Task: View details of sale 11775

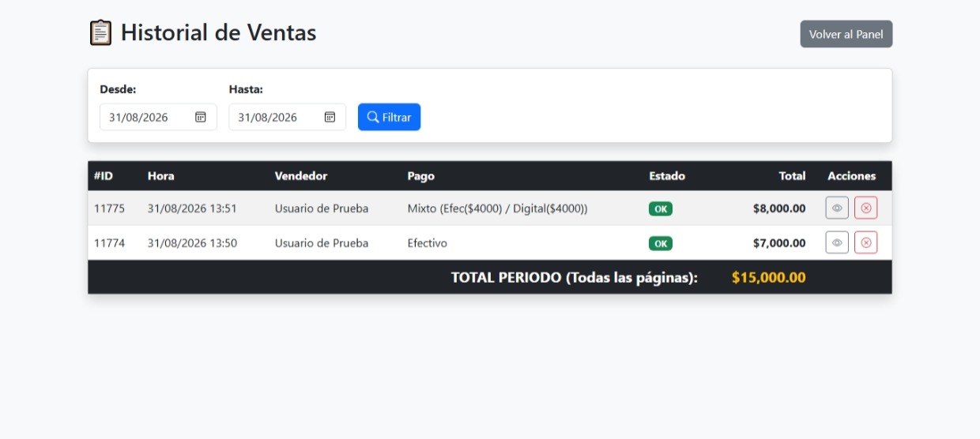Action: click(837, 208)
